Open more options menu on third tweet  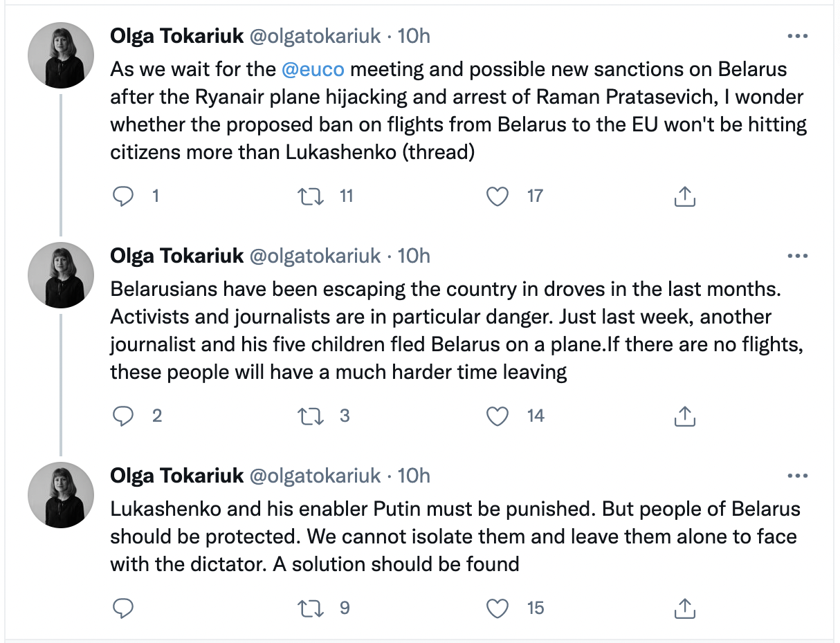[x=797, y=476]
